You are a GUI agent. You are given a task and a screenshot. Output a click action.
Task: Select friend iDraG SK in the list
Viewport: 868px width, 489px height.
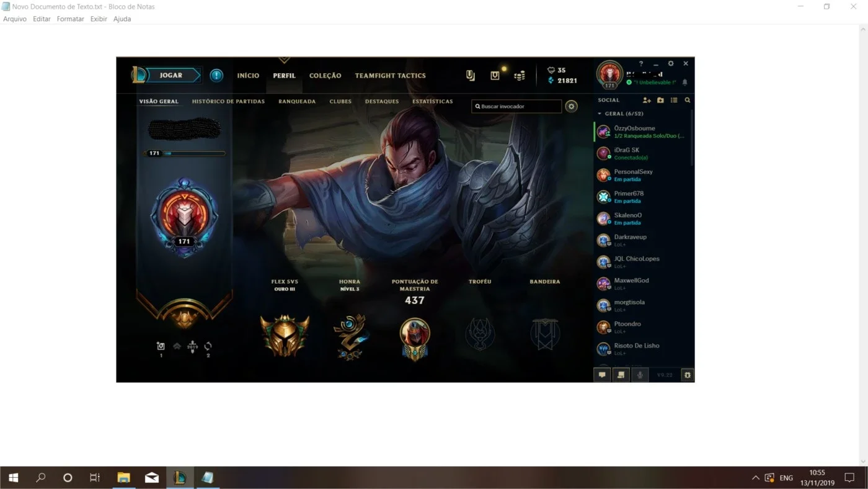[642, 153]
